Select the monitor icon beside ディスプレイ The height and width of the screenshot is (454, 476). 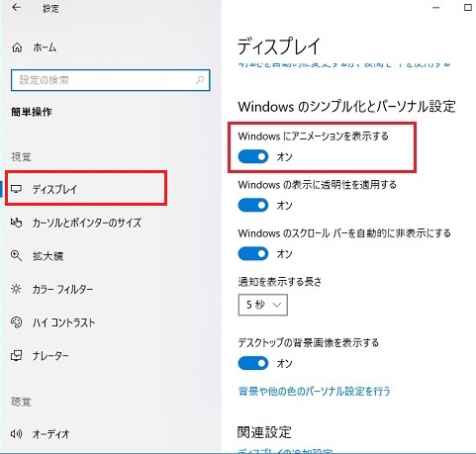click(x=16, y=189)
